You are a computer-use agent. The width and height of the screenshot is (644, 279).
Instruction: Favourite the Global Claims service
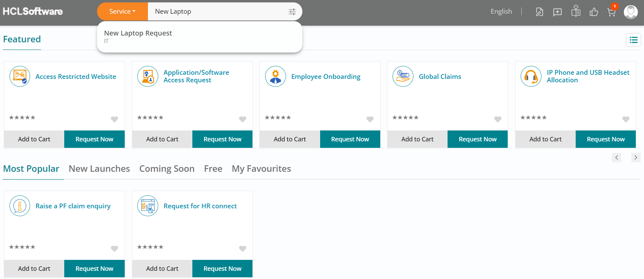[498, 119]
